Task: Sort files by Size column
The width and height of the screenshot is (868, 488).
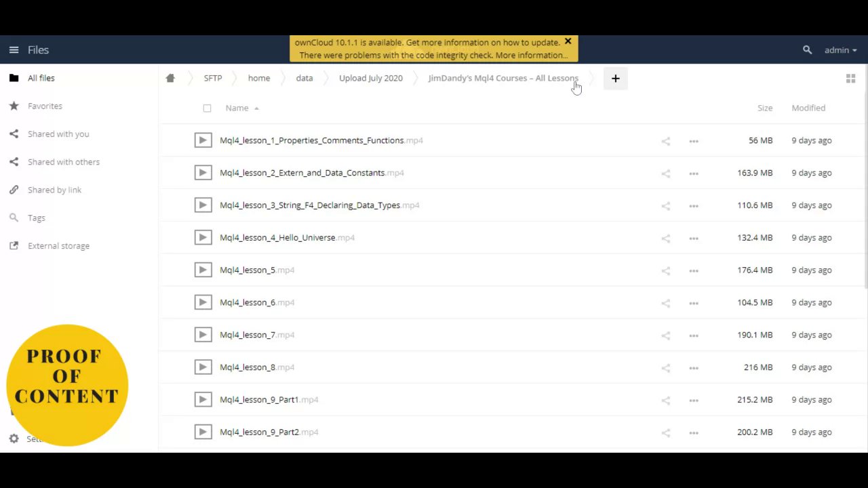Action: tap(765, 108)
